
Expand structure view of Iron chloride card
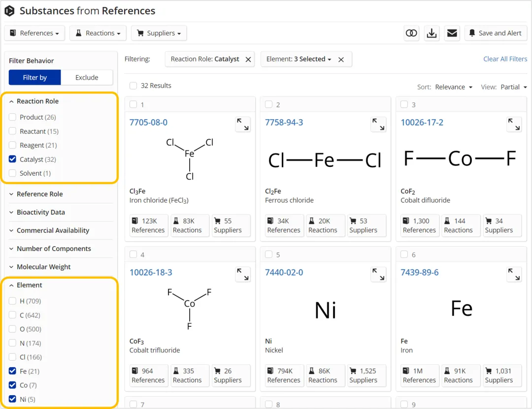[x=243, y=124]
